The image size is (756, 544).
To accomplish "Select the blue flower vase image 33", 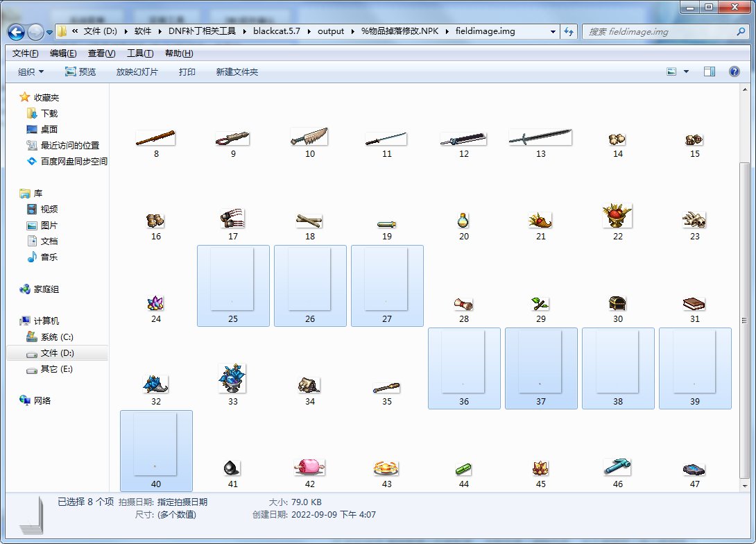I will coord(232,378).
